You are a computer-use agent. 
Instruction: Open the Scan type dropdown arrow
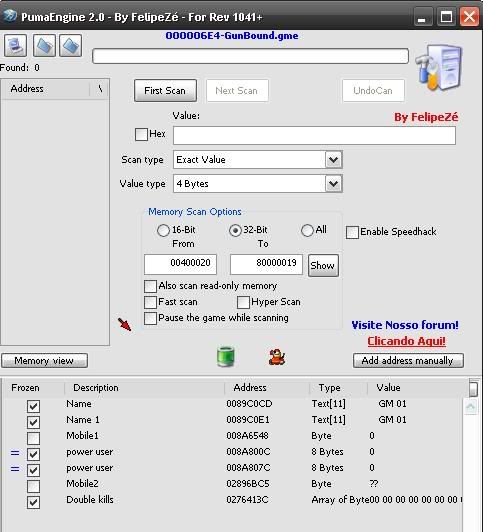pyautogui.click(x=333, y=159)
